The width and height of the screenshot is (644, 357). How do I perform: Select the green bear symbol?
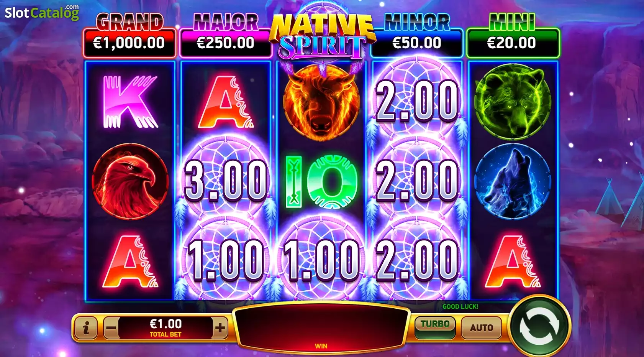click(x=513, y=102)
